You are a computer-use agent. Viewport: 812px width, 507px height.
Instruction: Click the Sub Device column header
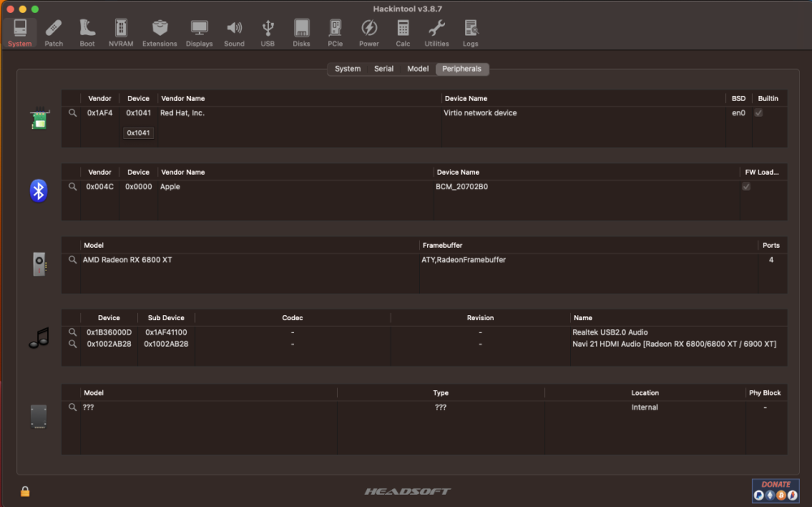[x=166, y=318]
